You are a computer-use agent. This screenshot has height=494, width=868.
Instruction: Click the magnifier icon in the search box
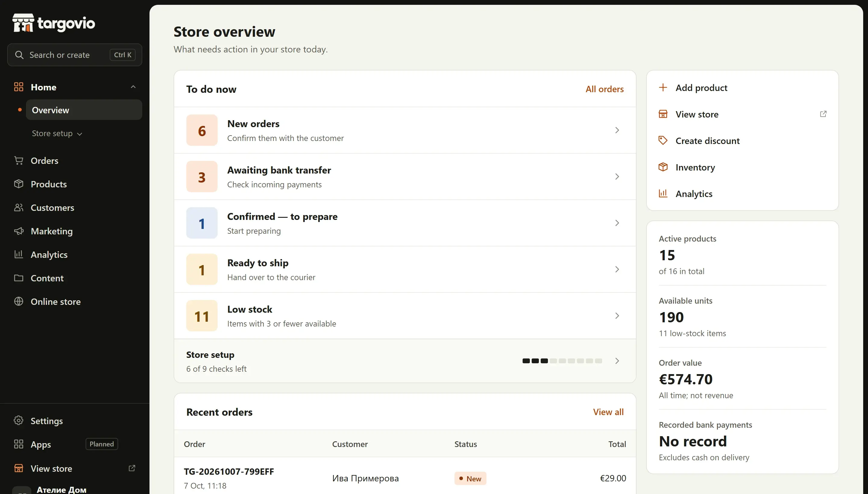pyautogui.click(x=19, y=55)
